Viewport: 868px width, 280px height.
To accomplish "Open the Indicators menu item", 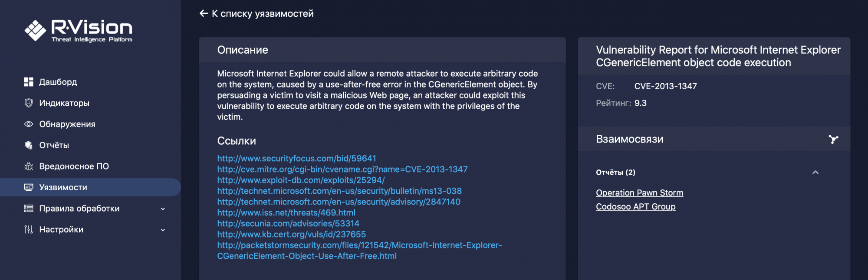I will 64,103.
